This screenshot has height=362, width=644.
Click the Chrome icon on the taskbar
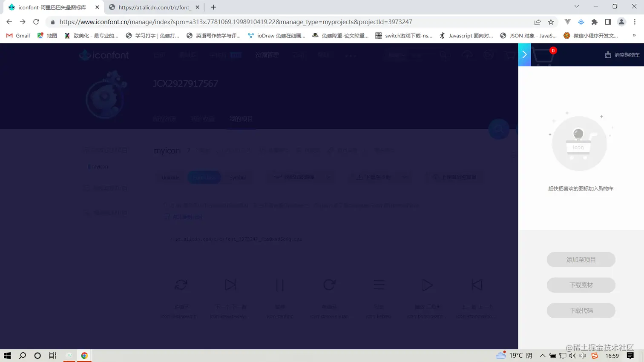pyautogui.click(x=84, y=356)
